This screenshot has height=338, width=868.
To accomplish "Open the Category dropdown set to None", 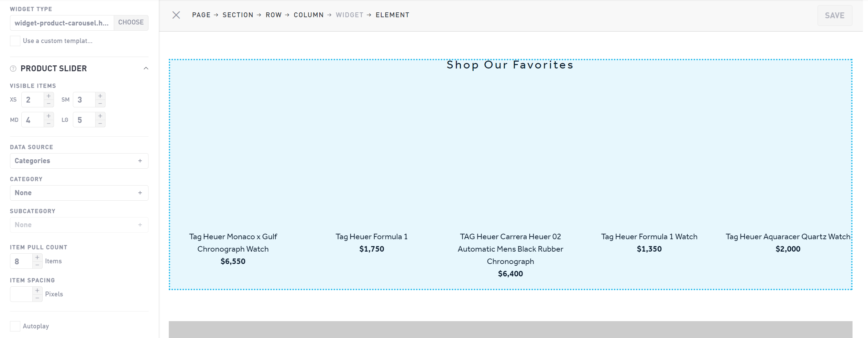I will point(79,193).
